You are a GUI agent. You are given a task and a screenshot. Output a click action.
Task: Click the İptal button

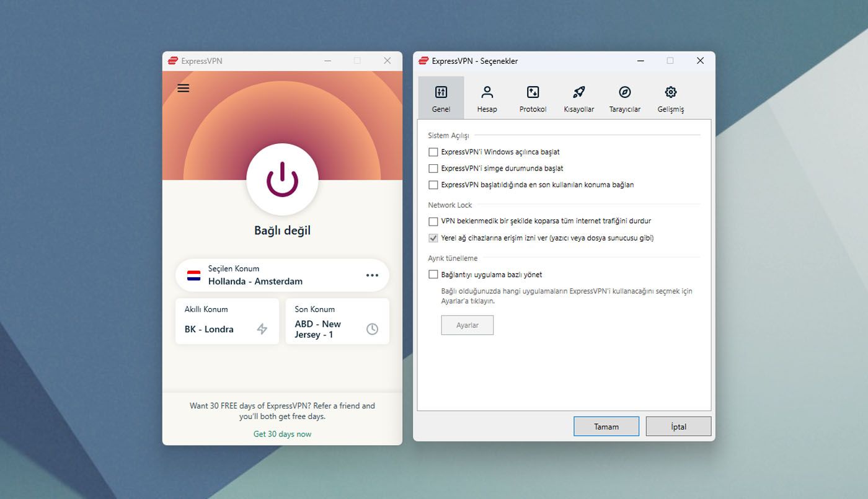(x=678, y=426)
